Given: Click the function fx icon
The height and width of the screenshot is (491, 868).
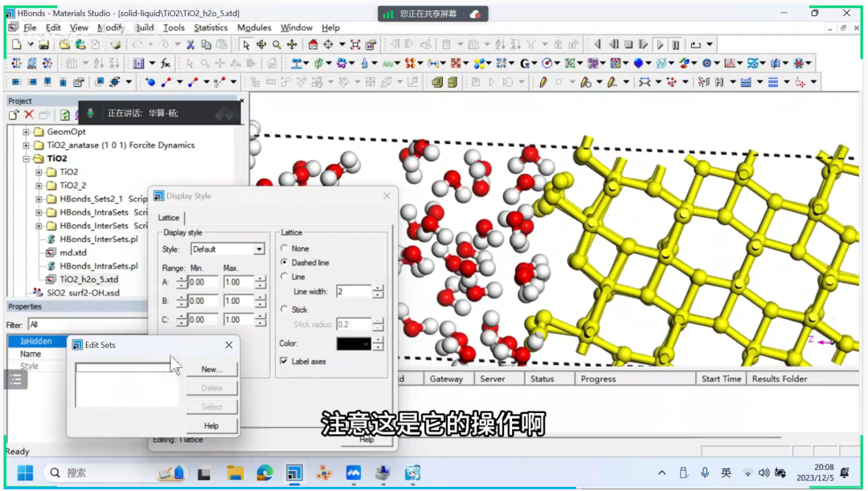Looking at the screenshot, I should [x=165, y=63].
